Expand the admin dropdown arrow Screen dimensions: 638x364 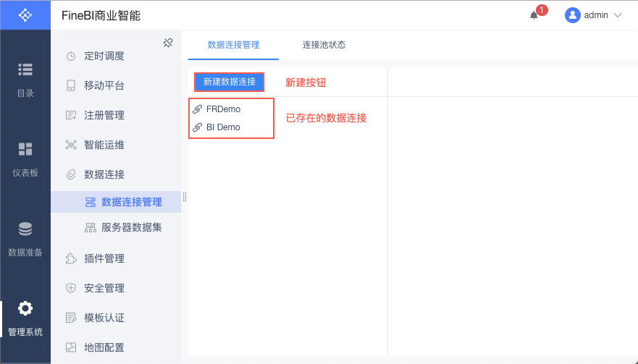pos(618,15)
